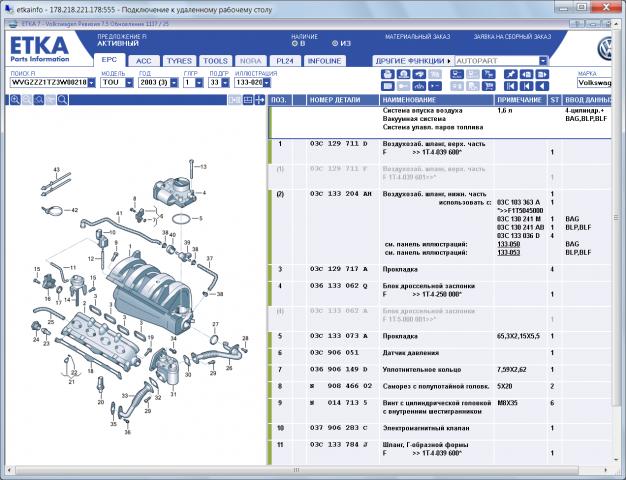
Task: Click the cart-with-list icon in top toolbar row
Action: pyautogui.click(x=457, y=74)
